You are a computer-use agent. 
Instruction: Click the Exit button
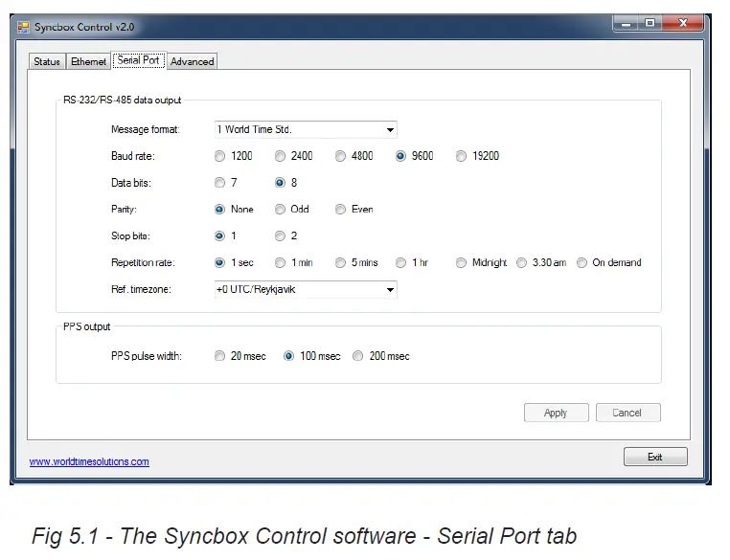(x=655, y=458)
